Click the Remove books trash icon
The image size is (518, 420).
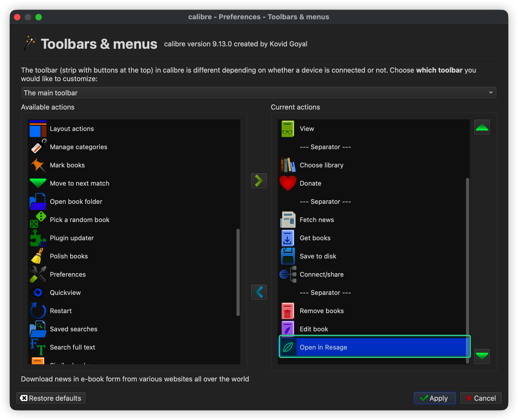(x=288, y=311)
